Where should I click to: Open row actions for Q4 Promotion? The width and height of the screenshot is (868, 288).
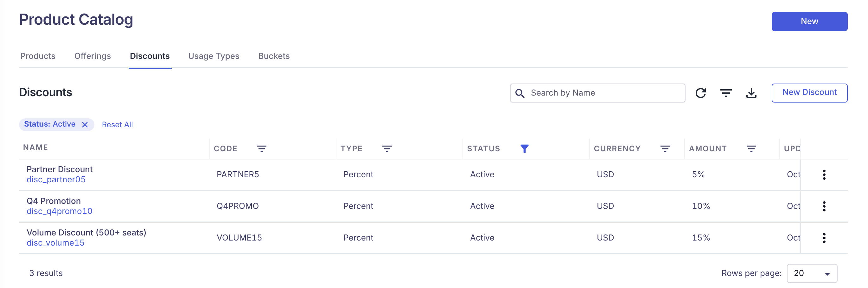coord(824,206)
